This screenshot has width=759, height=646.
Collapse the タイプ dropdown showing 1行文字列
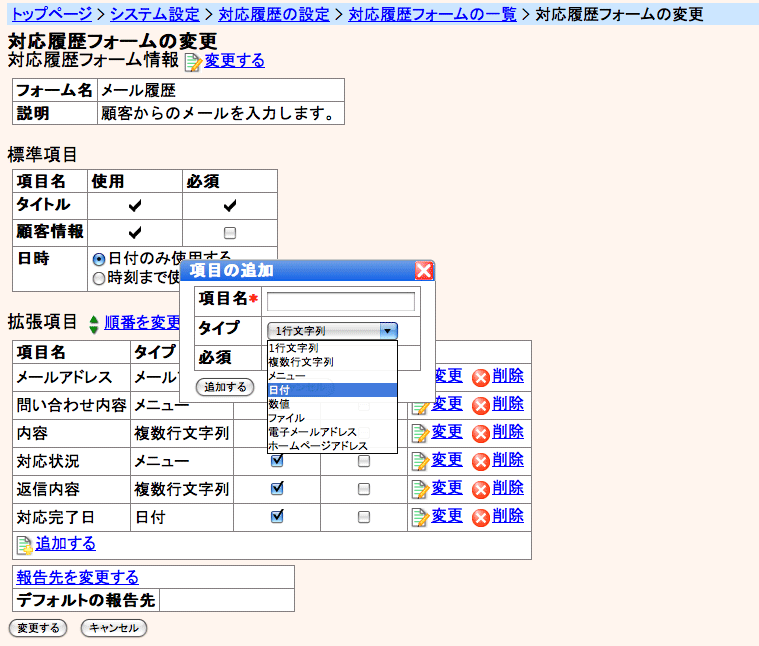[388, 331]
